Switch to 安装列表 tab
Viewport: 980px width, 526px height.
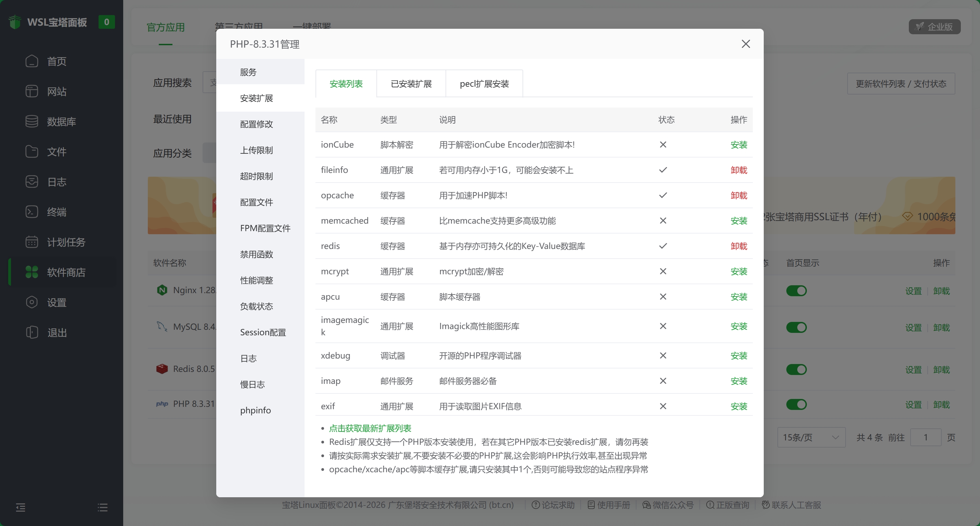(x=346, y=84)
